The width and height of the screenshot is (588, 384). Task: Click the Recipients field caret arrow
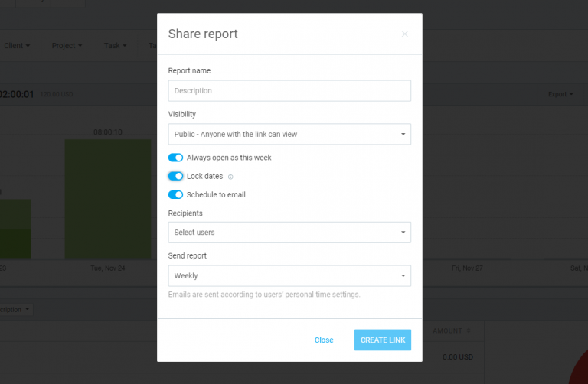(x=403, y=233)
